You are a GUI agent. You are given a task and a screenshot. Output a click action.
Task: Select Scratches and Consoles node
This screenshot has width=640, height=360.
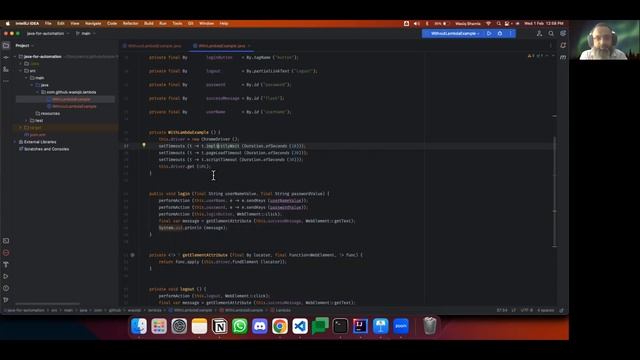[44, 149]
